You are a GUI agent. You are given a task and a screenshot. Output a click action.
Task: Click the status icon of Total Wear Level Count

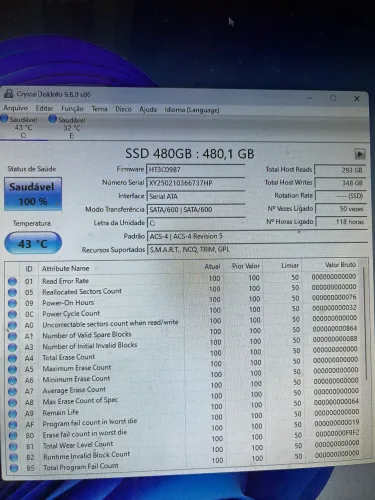(13, 446)
